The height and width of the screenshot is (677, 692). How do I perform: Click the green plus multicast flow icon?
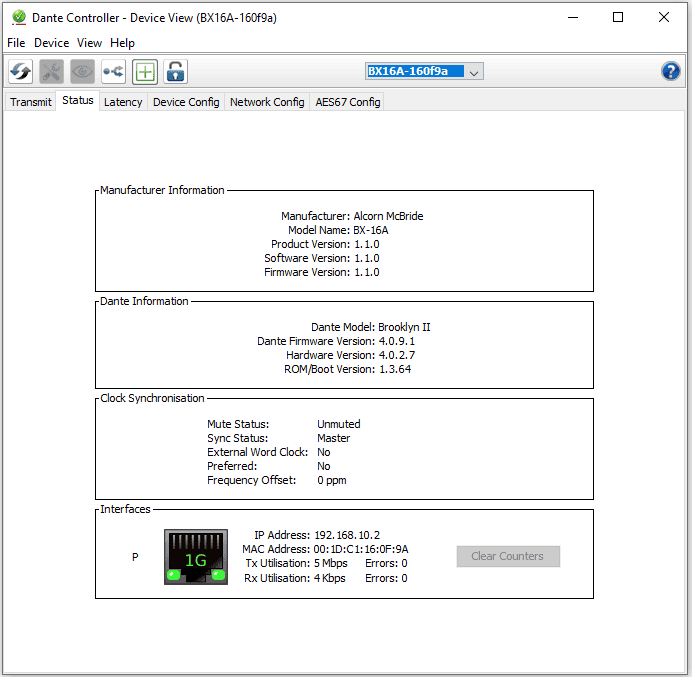pos(145,72)
